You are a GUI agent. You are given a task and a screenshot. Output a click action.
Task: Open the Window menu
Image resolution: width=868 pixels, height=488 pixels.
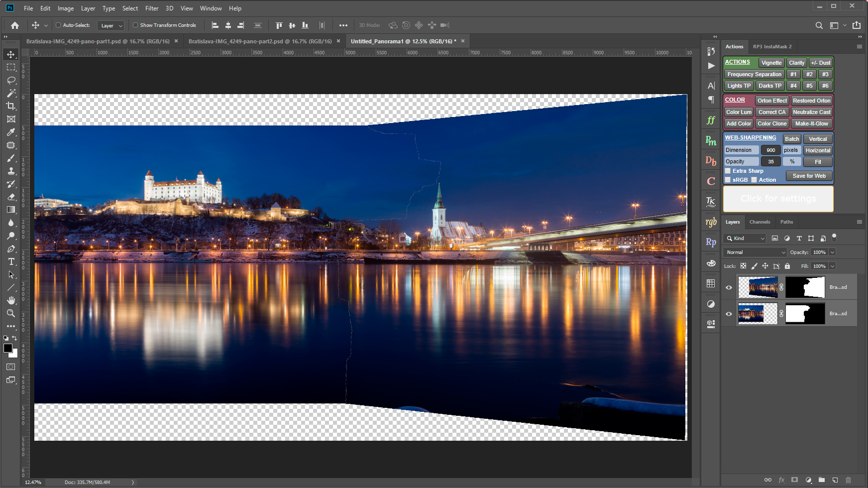(211, 8)
